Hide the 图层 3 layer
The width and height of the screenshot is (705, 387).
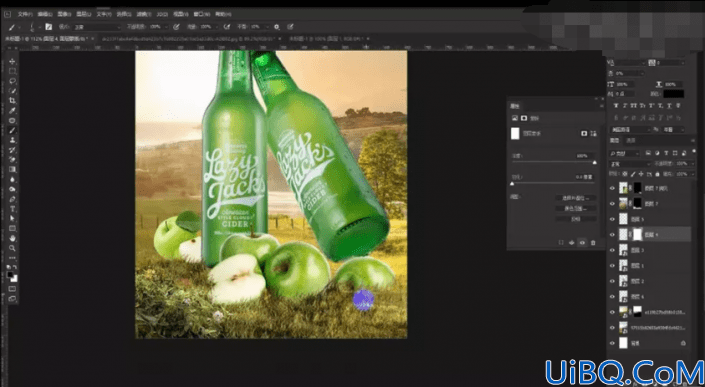612,250
